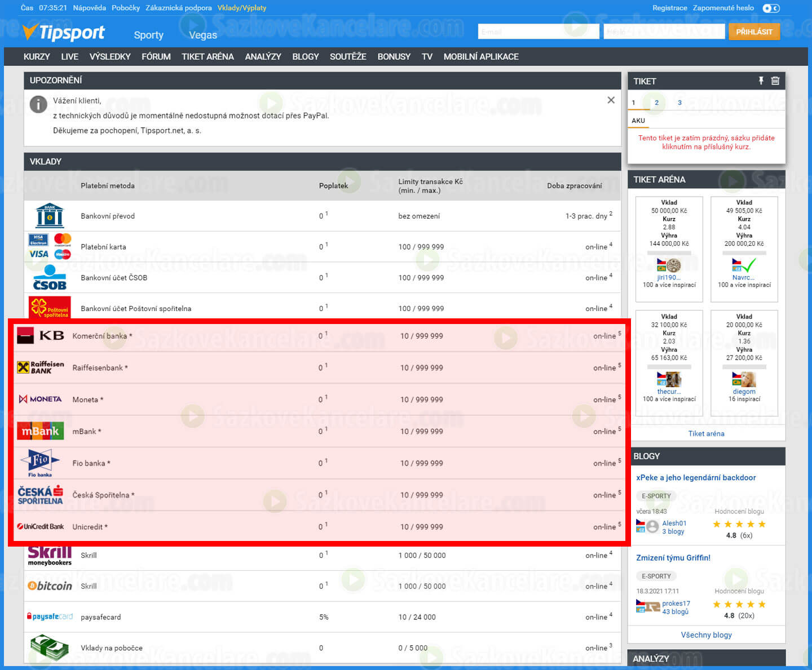Open the TIKET ARÉNA menu item
The height and width of the screenshot is (670, 812).
(208, 56)
